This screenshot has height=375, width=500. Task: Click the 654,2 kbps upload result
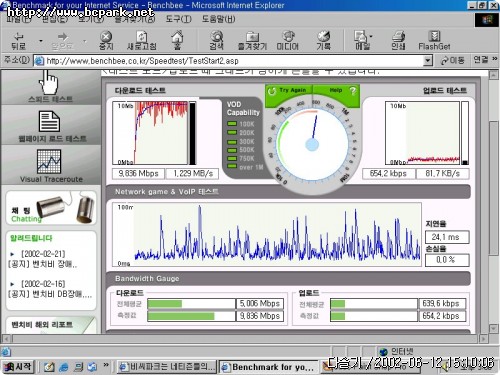click(x=388, y=173)
